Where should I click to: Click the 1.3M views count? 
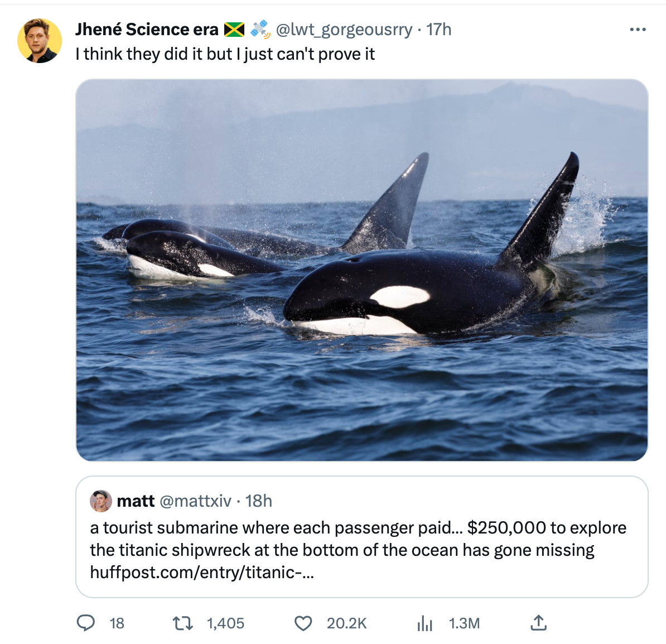464,623
